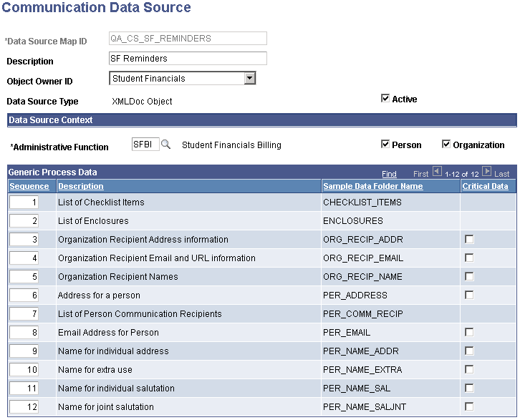Screen dimensions: 520x420
Task: Click the Find link in grid header
Action: 389,174
